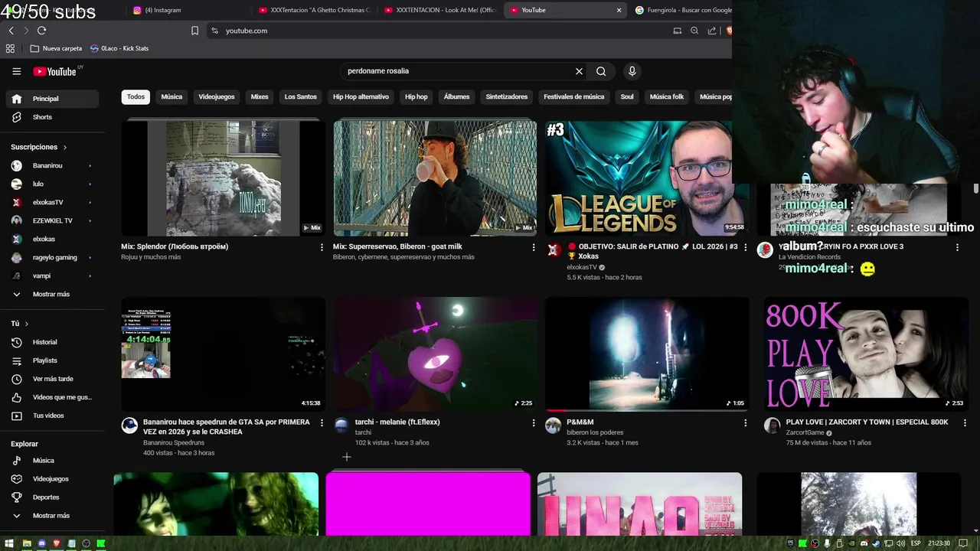Select the Mixes filter chip
Image resolution: width=980 pixels, height=551 pixels.
click(x=260, y=97)
